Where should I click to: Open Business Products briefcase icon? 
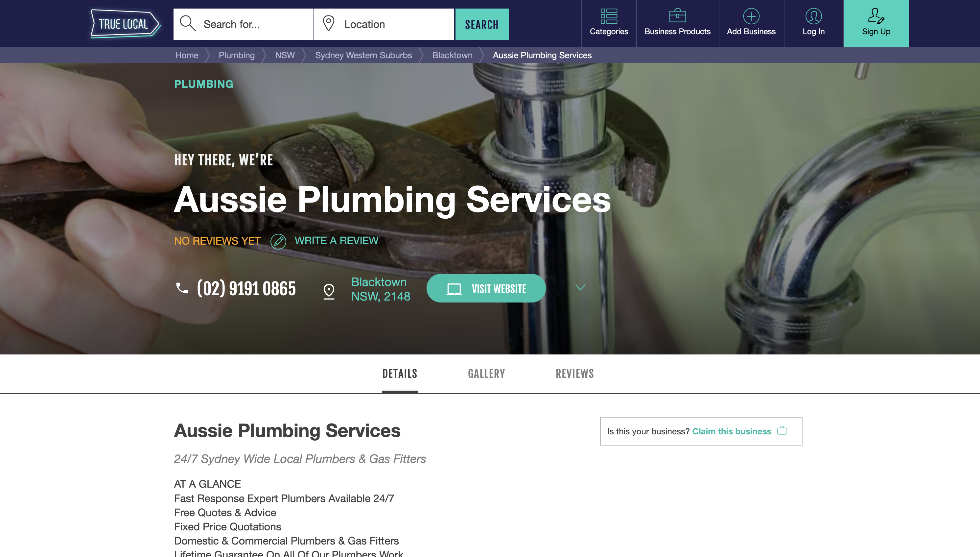(677, 16)
